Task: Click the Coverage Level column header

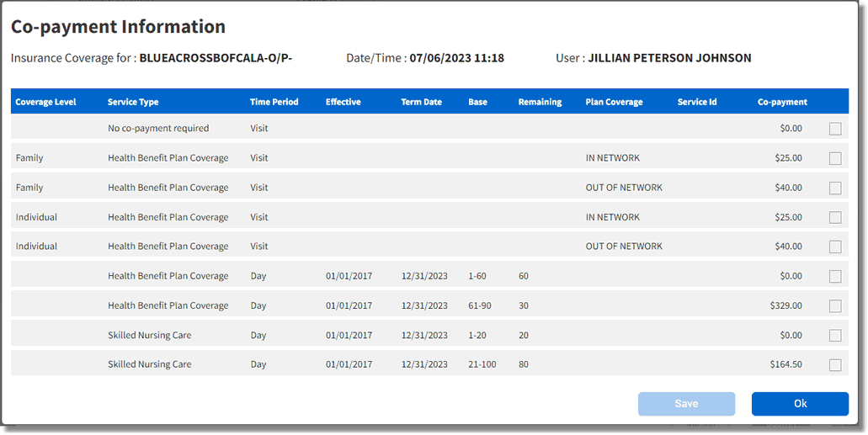Action: coord(46,102)
